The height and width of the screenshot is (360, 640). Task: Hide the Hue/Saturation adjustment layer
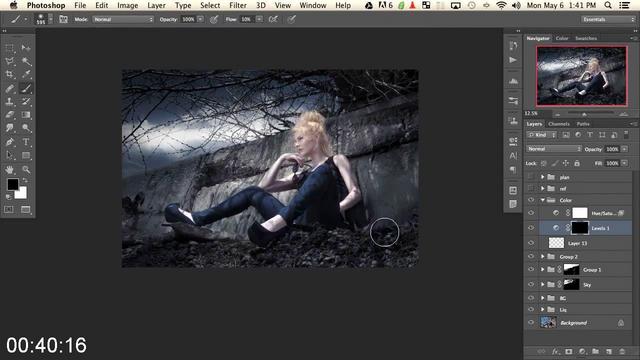[531, 213]
